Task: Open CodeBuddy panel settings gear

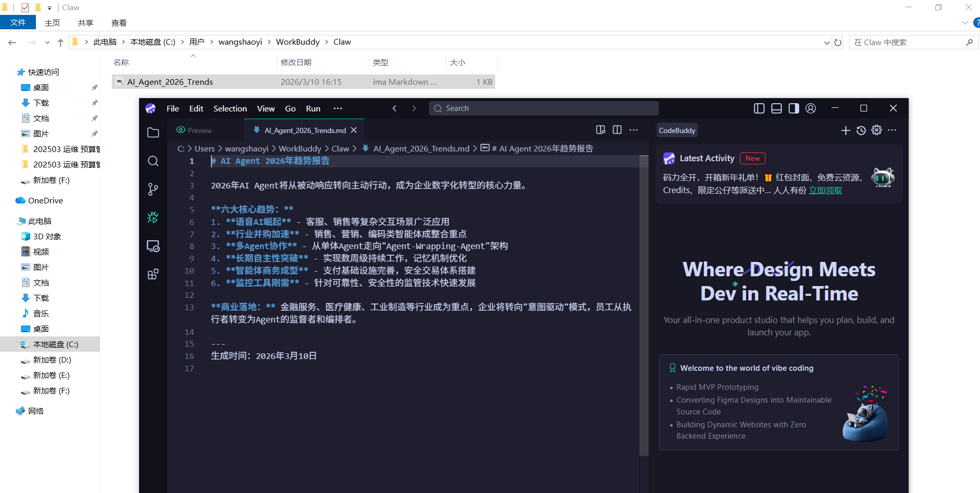Action: coord(877,130)
